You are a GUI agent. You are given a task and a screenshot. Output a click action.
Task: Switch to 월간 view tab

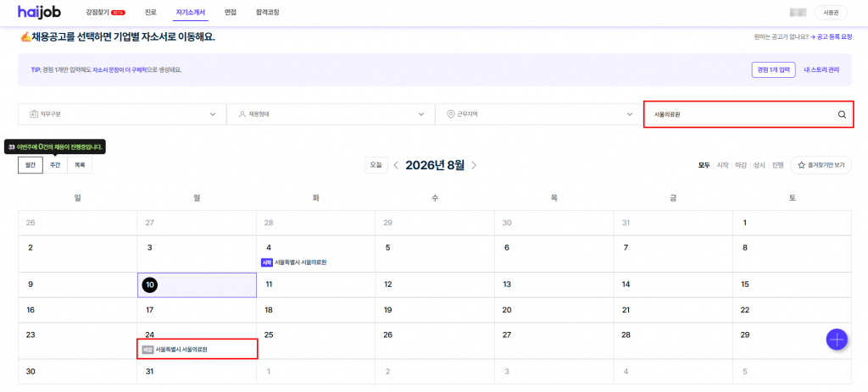tap(31, 165)
